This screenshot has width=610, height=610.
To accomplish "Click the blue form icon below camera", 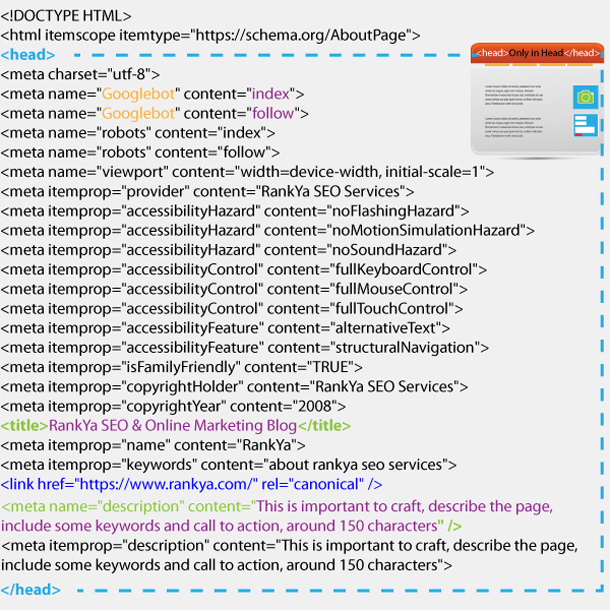I will coord(585,125).
